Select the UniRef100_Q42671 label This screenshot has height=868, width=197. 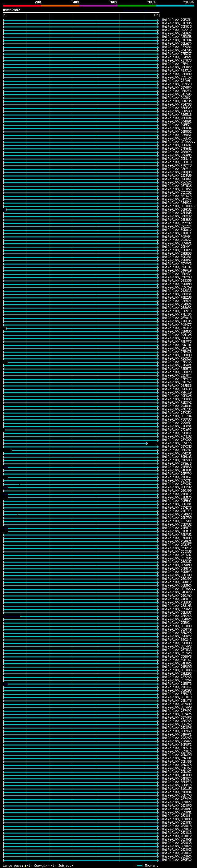point(176,349)
